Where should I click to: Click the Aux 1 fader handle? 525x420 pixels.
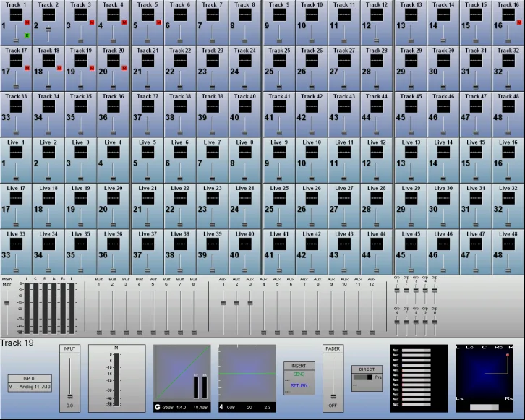pos(223,303)
